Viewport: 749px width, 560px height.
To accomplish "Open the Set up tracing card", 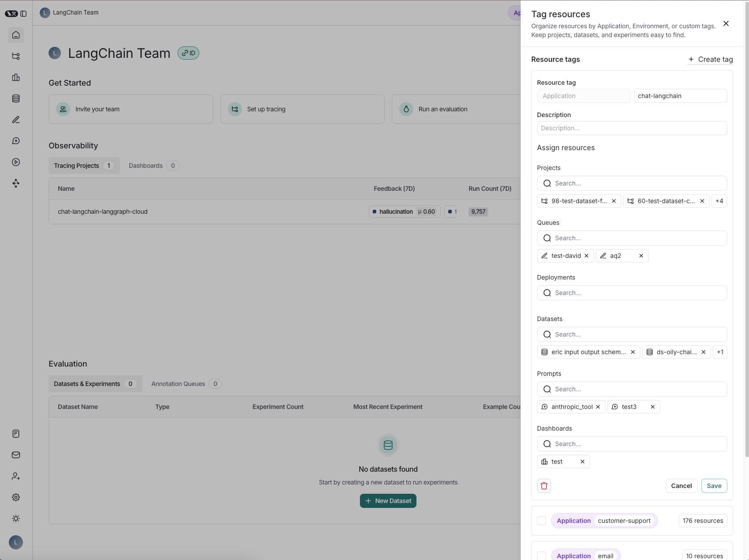I will pos(303,109).
